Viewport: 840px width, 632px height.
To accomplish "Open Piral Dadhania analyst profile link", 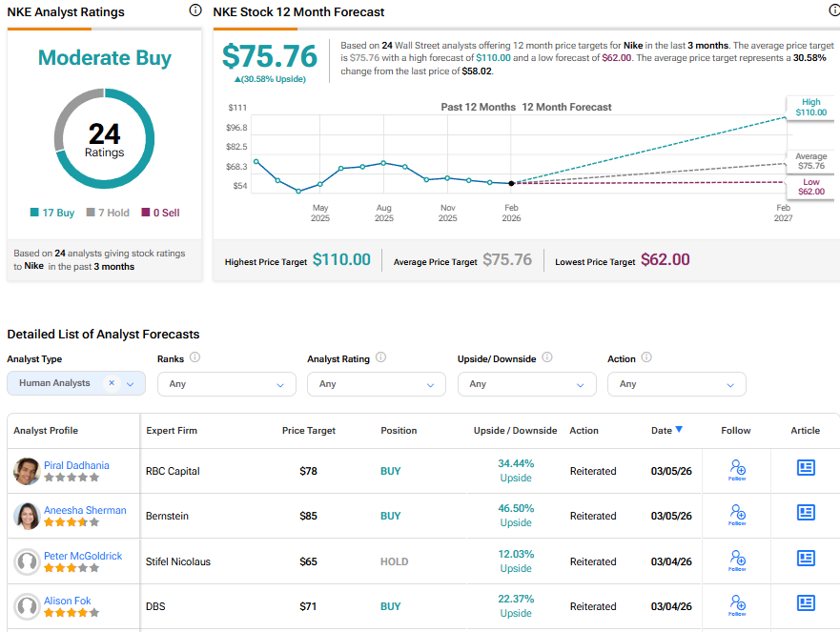I will 76,465.
